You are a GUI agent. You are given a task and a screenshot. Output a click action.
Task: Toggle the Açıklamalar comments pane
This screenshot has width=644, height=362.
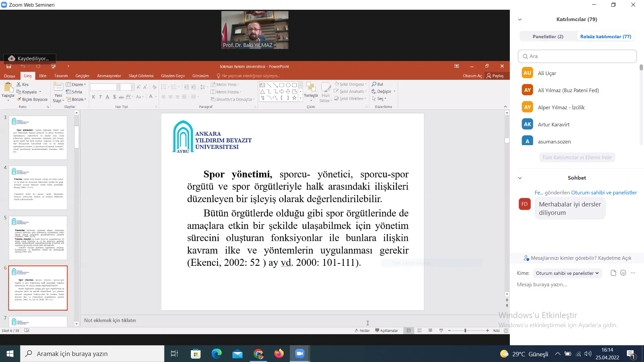(386, 330)
